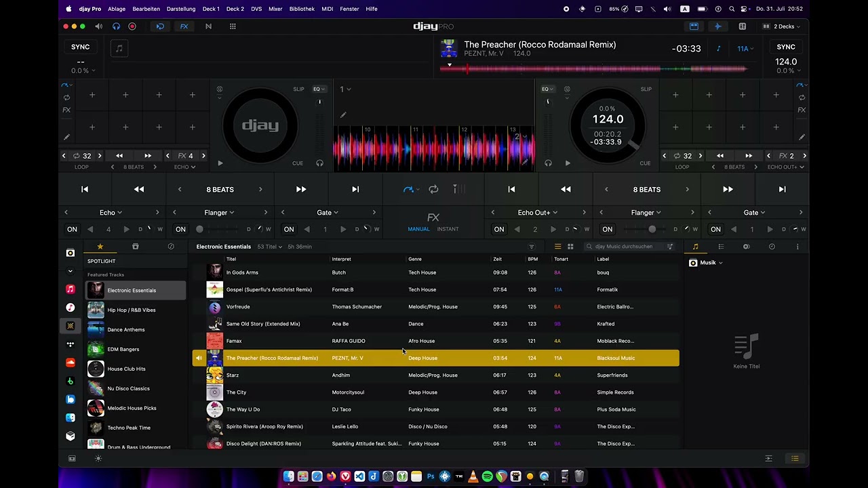The width and height of the screenshot is (868, 488).
Task: Select the Spotlight star tab in library
Action: point(100,247)
